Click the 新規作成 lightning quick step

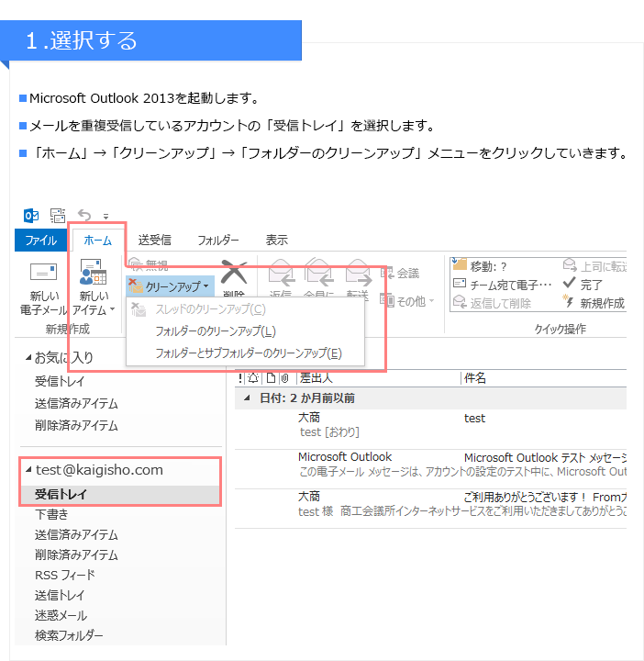(x=594, y=303)
